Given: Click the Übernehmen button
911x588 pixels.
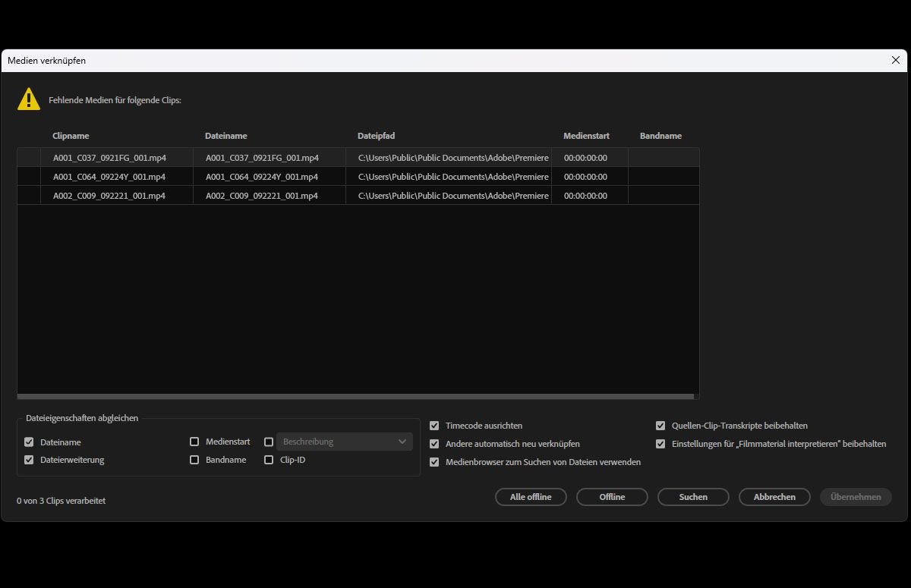Looking at the screenshot, I should pyautogui.click(x=856, y=497).
